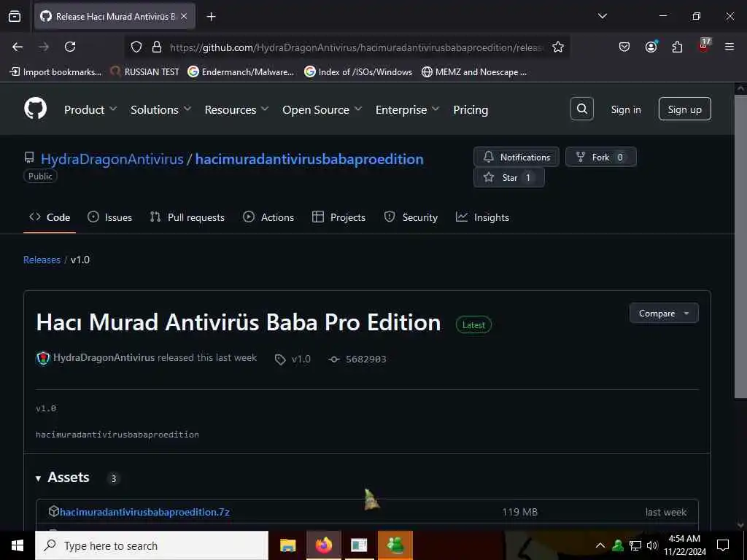Close the Release Hacı Murad Antivirüs tab
Screen dimensions: 747x560
pyautogui.click(x=184, y=16)
